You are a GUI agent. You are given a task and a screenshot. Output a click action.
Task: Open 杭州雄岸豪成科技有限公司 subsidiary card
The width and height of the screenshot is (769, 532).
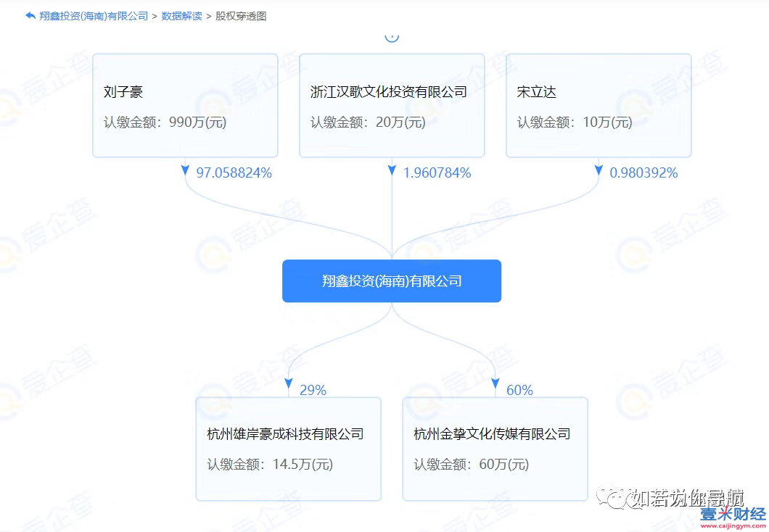[289, 449]
